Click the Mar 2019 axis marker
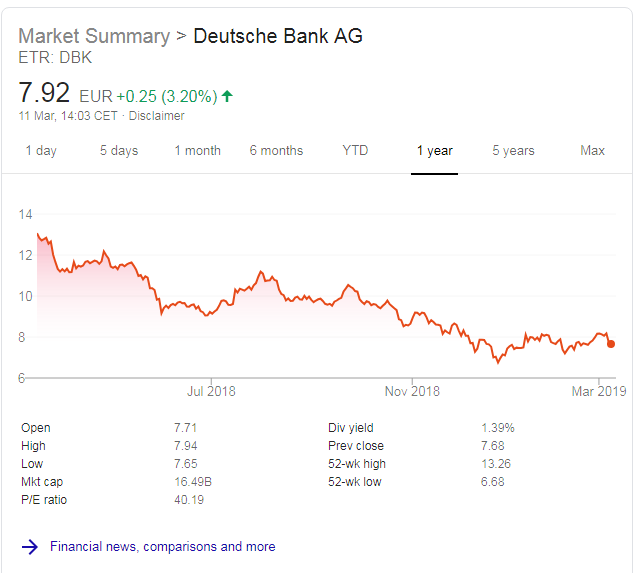 pyautogui.click(x=599, y=392)
